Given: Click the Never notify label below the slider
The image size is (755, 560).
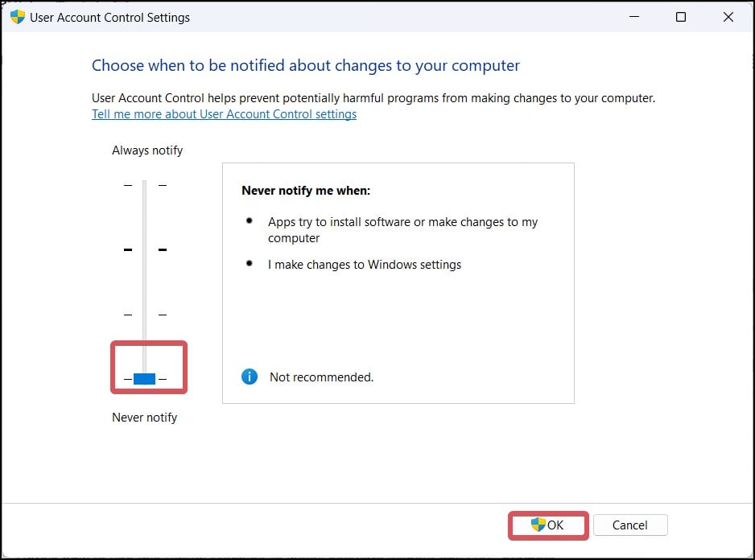Looking at the screenshot, I should pos(145,418).
